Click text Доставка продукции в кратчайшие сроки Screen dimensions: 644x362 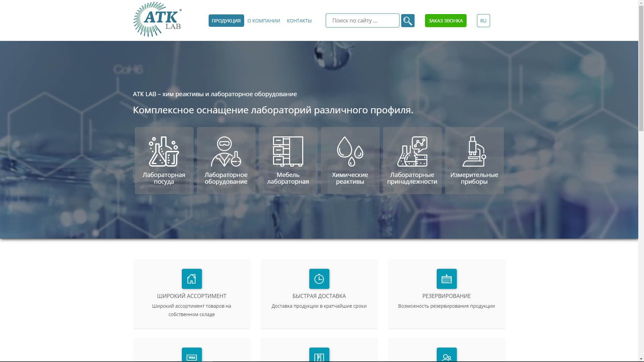pos(319,306)
